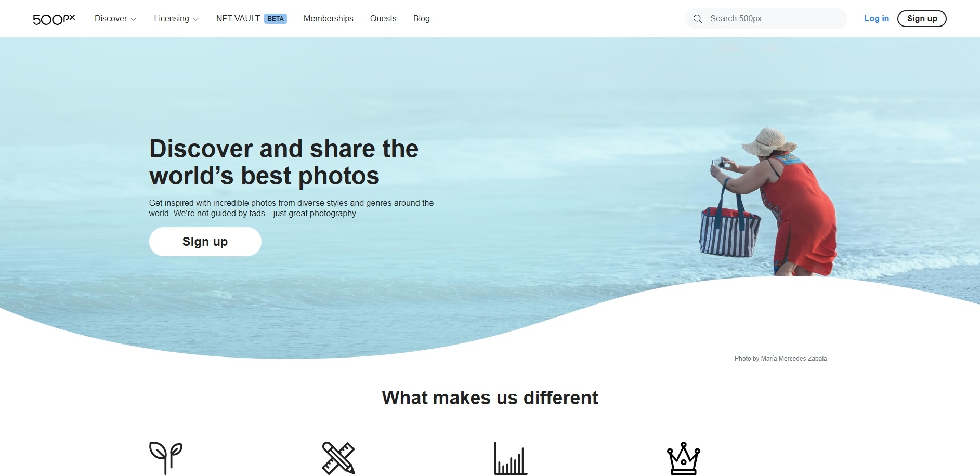Image resolution: width=980 pixels, height=476 pixels.
Task: Click the BETA badge next to NFT VAULT
Action: (x=276, y=19)
